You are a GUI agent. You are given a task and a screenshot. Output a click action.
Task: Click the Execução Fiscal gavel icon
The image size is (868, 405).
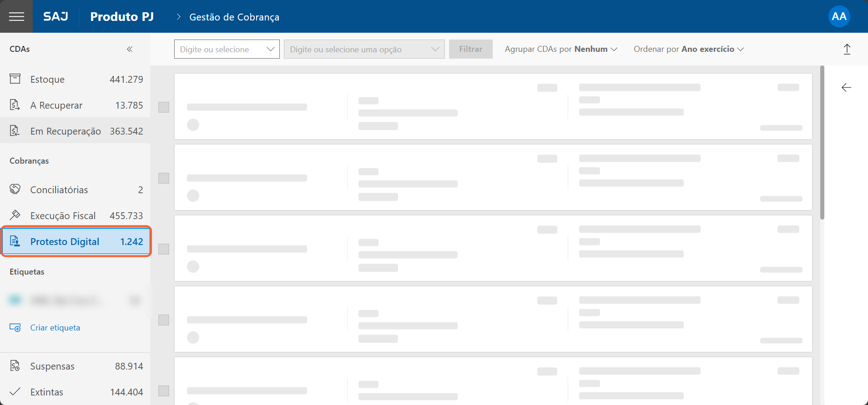[15, 215]
